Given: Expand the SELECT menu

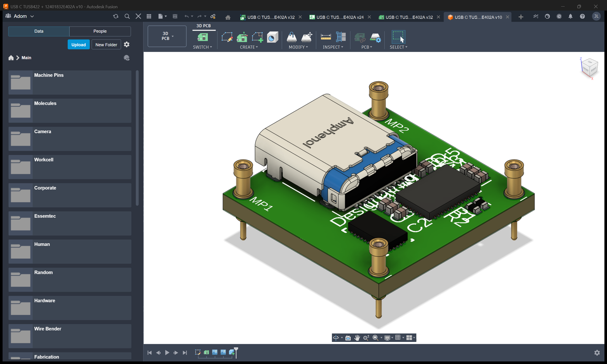Looking at the screenshot, I should tap(398, 47).
